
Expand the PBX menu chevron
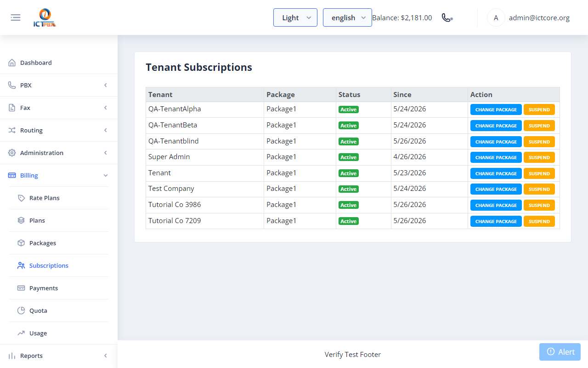tap(106, 85)
